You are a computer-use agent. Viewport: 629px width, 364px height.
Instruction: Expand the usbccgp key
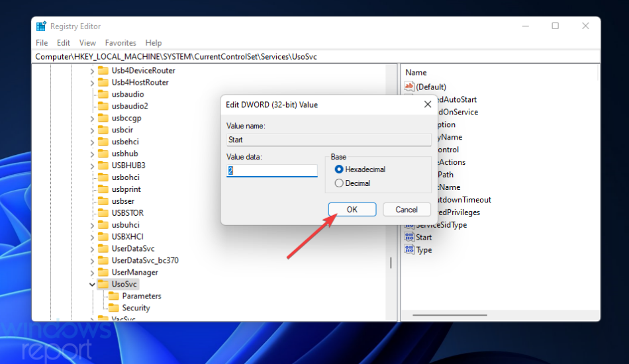[92, 118]
